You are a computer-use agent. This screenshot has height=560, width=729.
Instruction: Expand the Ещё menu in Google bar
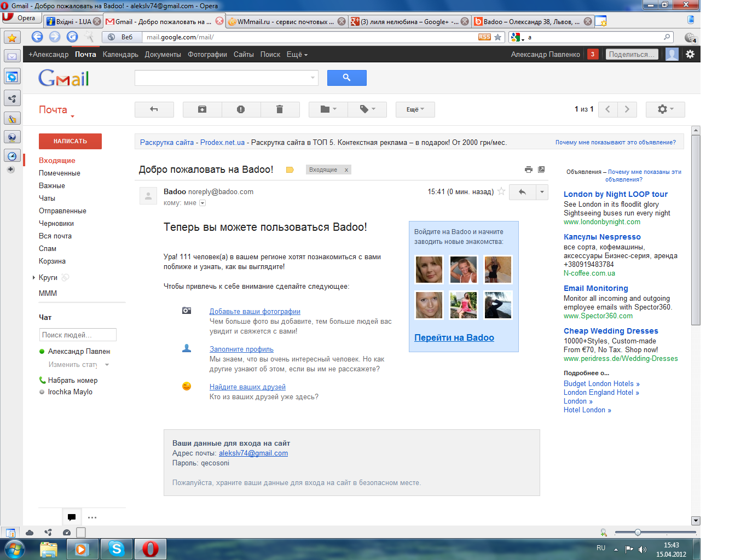[297, 54]
